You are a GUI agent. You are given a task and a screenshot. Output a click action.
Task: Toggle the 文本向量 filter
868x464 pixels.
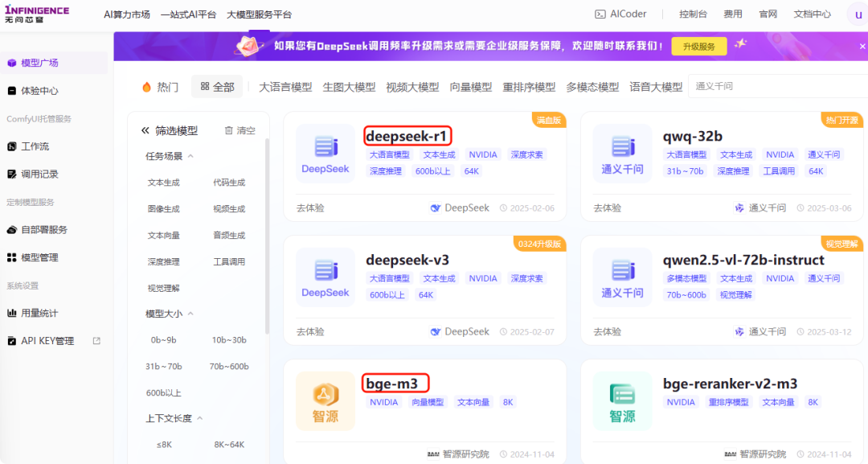[x=163, y=236]
